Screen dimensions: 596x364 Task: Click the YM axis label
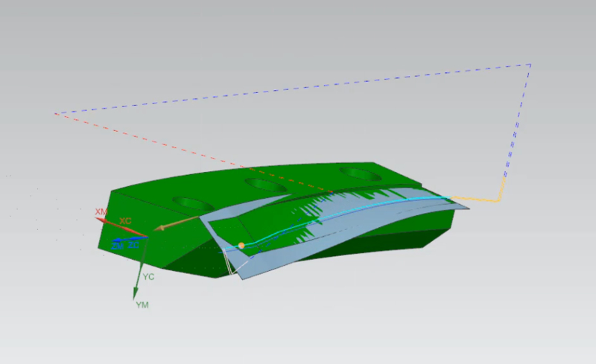pyautogui.click(x=142, y=304)
